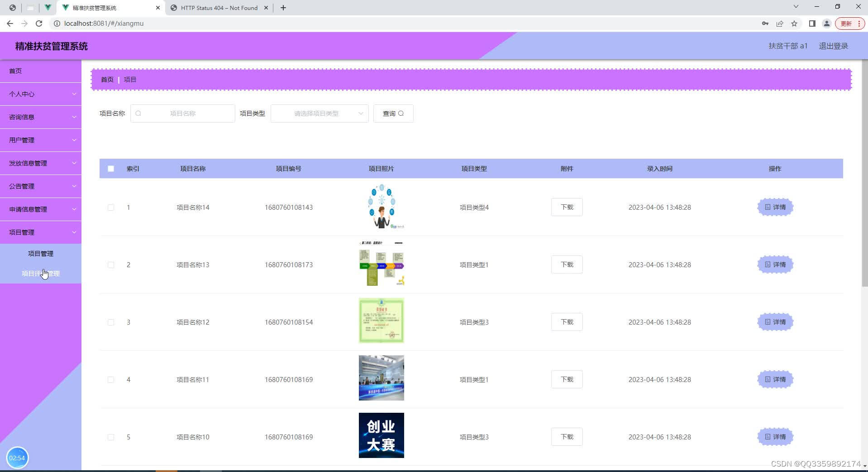Check the box for row 项目名称11

point(111,380)
